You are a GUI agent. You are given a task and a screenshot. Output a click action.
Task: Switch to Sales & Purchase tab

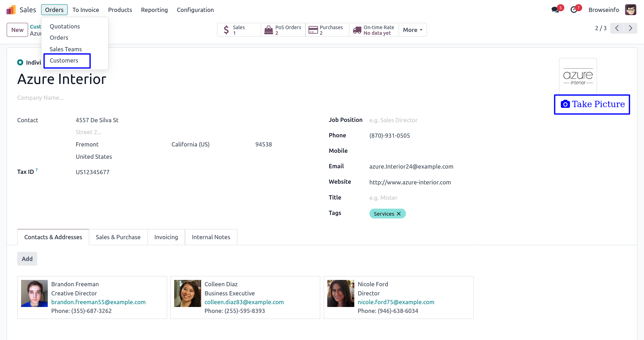coord(118,237)
